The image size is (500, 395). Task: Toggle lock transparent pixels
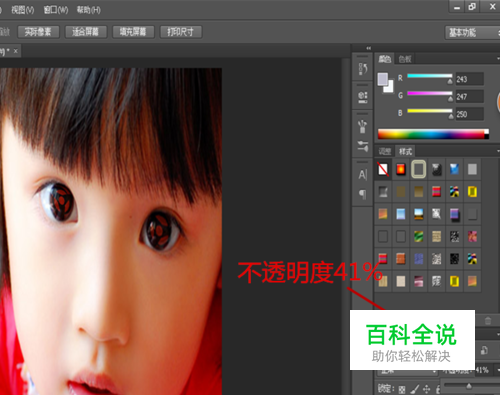(x=402, y=389)
